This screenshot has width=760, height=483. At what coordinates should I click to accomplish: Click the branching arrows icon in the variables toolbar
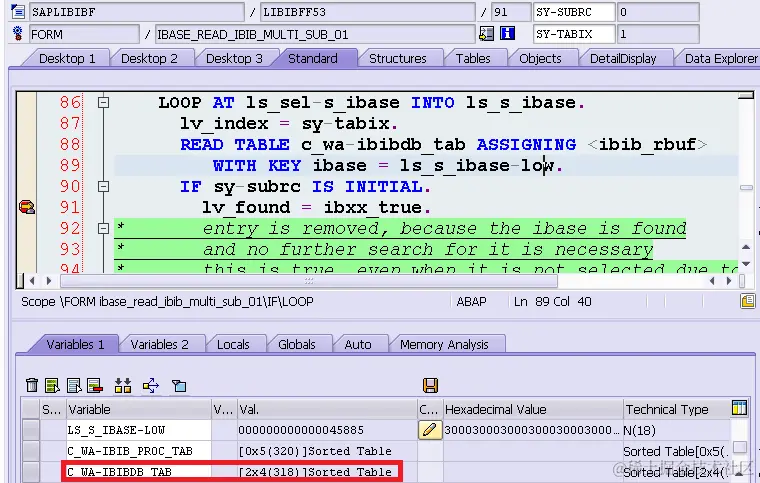(151, 385)
